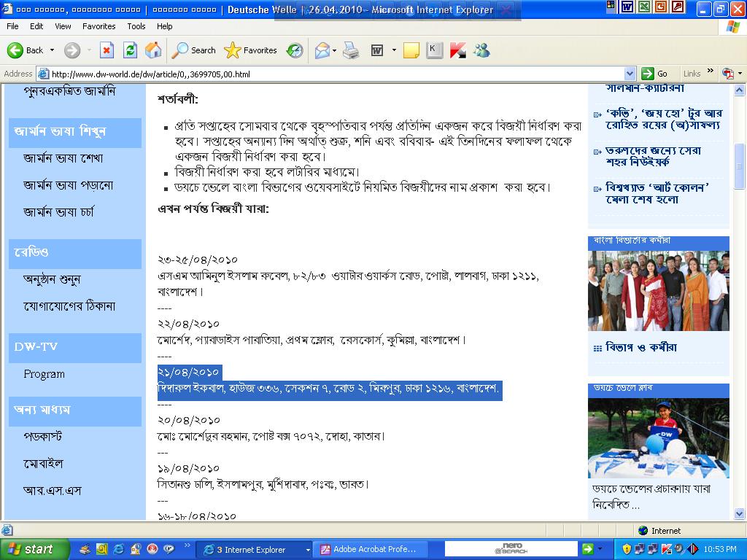This screenshot has height=560, width=747.
Task: Open the 'পডকাস্ট' sidebar link
Action: click(x=42, y=437)
